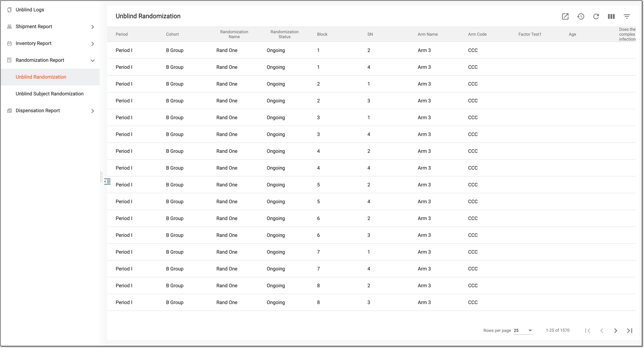Viewport: 644px width, 348px height.
Task: Open the Rows per page dropdown
Action: pos(523,330)
